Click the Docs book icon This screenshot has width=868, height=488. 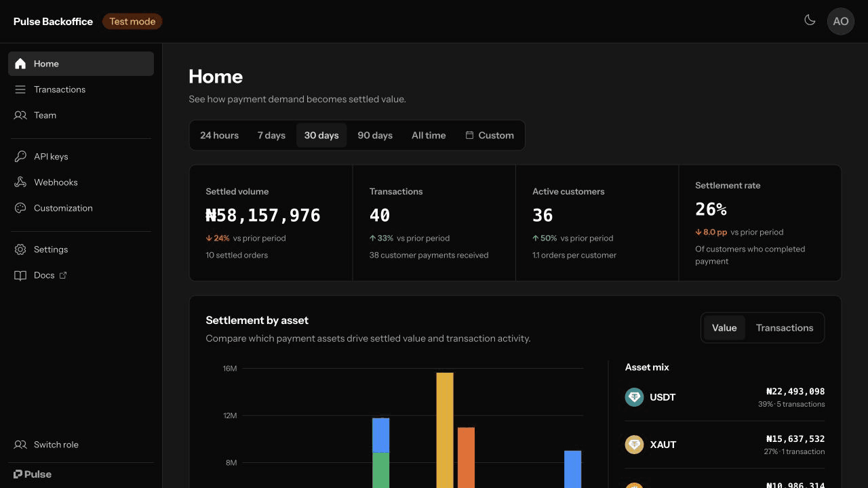20,275
